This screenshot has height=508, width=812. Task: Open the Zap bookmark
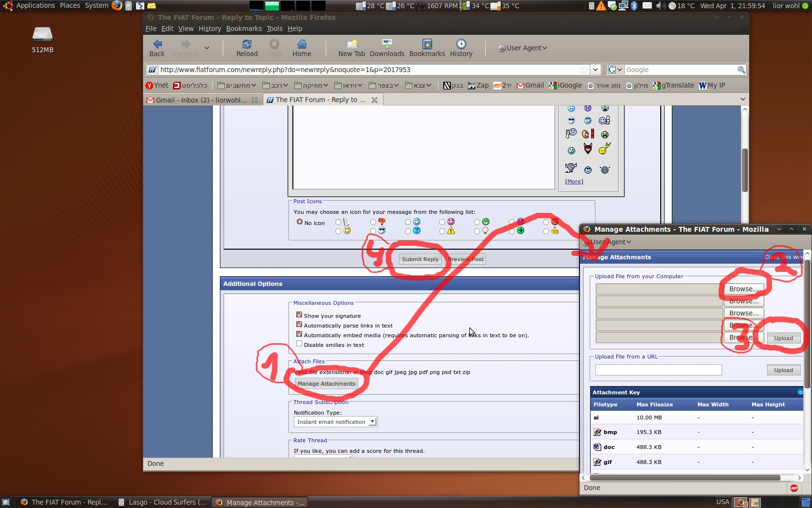478,85
